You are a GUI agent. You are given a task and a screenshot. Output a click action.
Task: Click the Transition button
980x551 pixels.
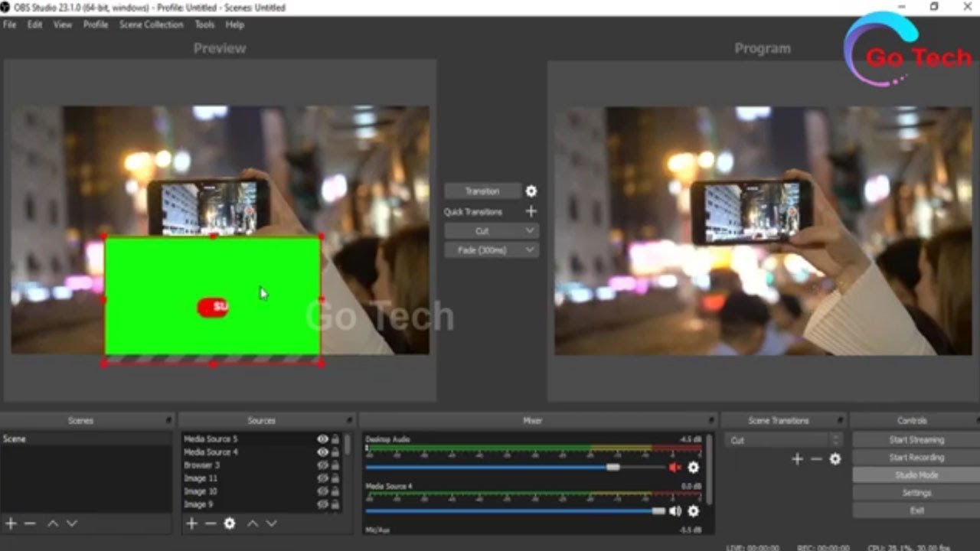click(482, 191)
